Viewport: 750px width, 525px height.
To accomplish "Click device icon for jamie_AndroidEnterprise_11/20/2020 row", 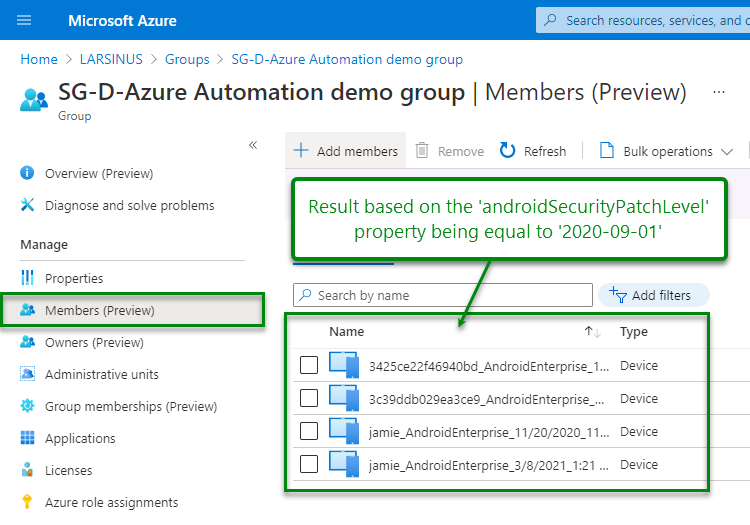I will coord(344,431).
